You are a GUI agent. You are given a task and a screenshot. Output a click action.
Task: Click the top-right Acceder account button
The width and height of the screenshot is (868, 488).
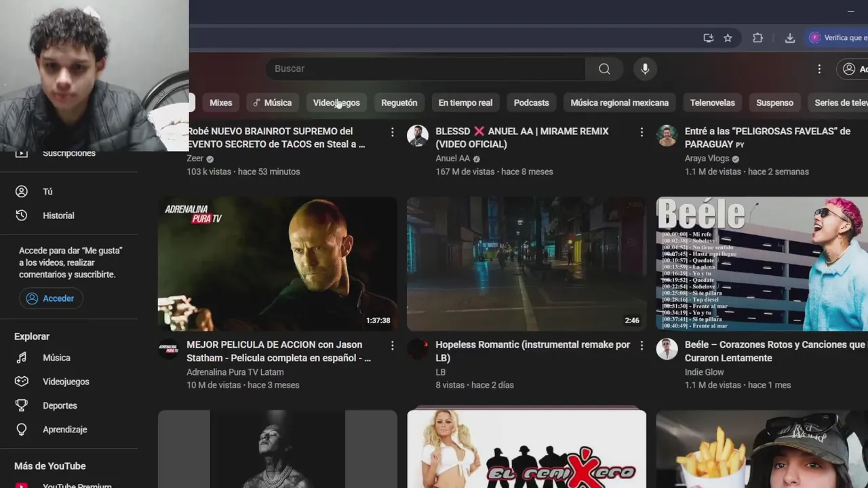coord(852,68)
